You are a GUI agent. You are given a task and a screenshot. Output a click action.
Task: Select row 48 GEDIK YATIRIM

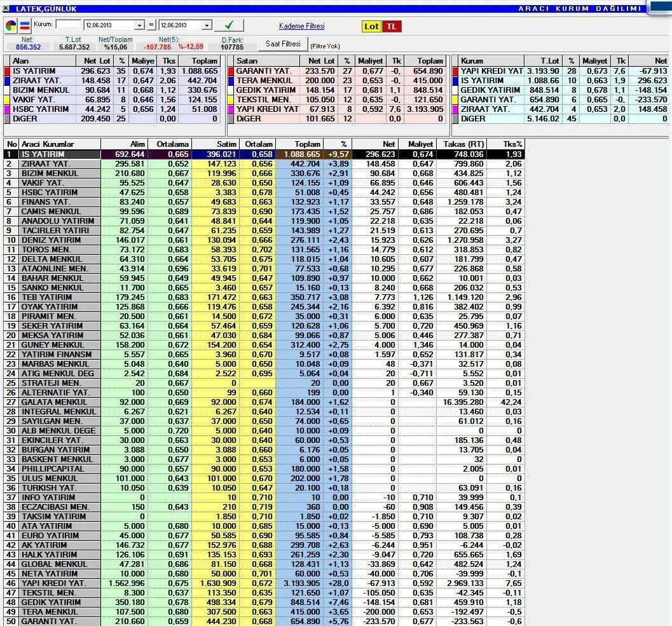click(264, 602)
